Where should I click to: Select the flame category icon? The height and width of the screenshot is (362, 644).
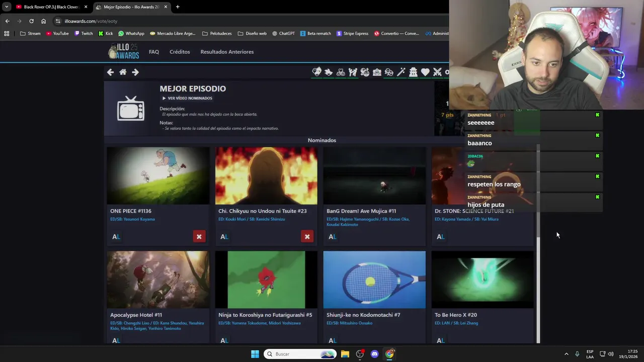329,72
